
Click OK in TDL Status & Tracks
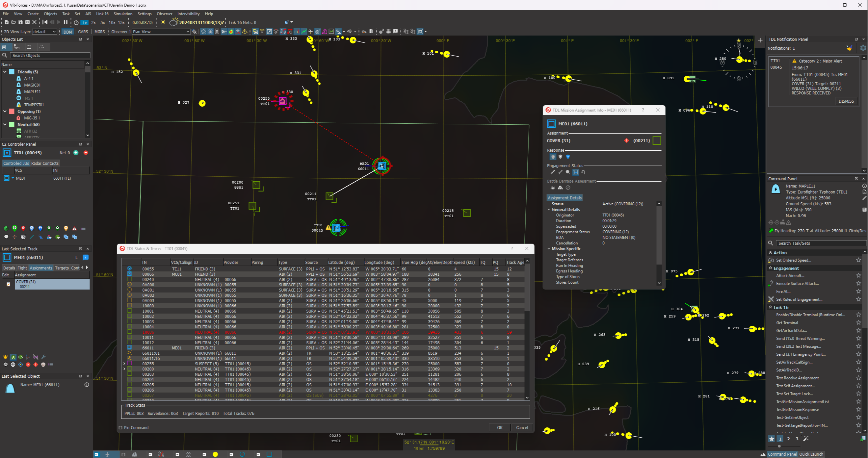pyautogui.click(x=500, y=428)
